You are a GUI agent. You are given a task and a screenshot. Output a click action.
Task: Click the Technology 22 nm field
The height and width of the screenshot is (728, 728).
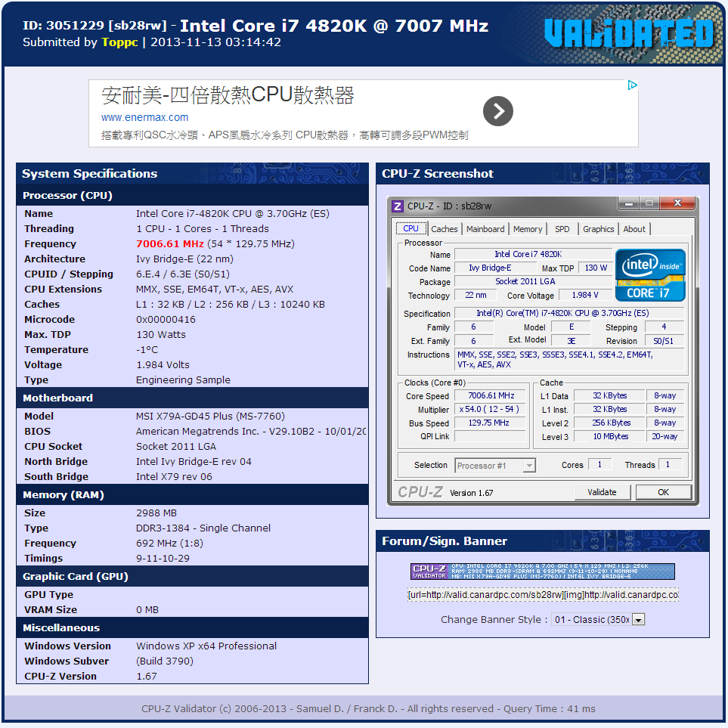tap(476, 296)
